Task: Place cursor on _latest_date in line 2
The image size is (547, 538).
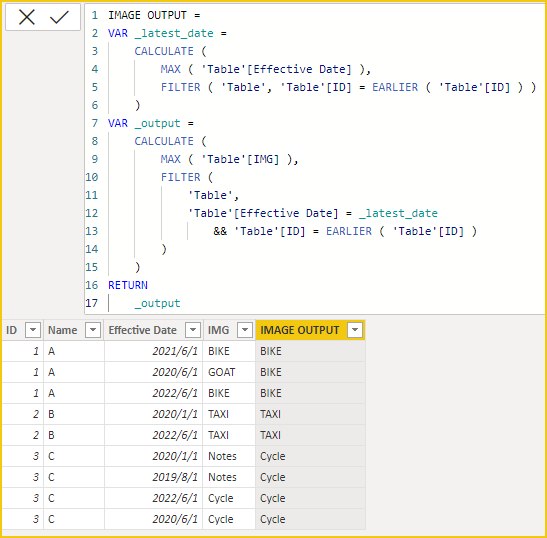Action: point(174,33)
